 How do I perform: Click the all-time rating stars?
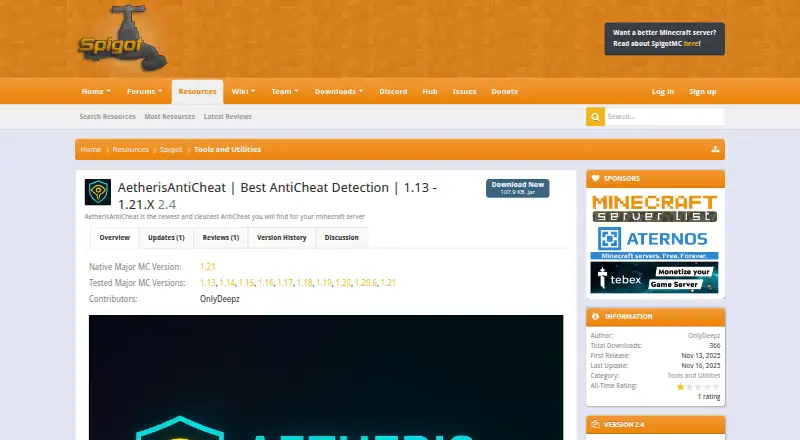coord(698,386)
